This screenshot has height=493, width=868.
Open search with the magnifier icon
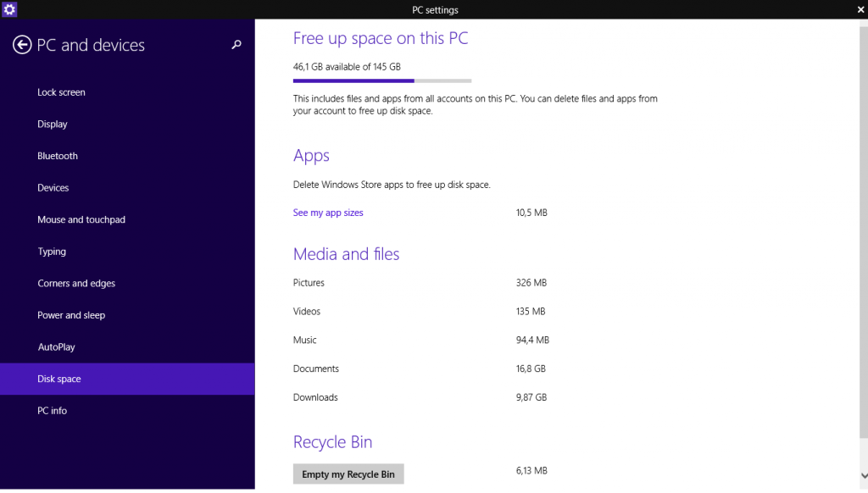tap(236, 45)
